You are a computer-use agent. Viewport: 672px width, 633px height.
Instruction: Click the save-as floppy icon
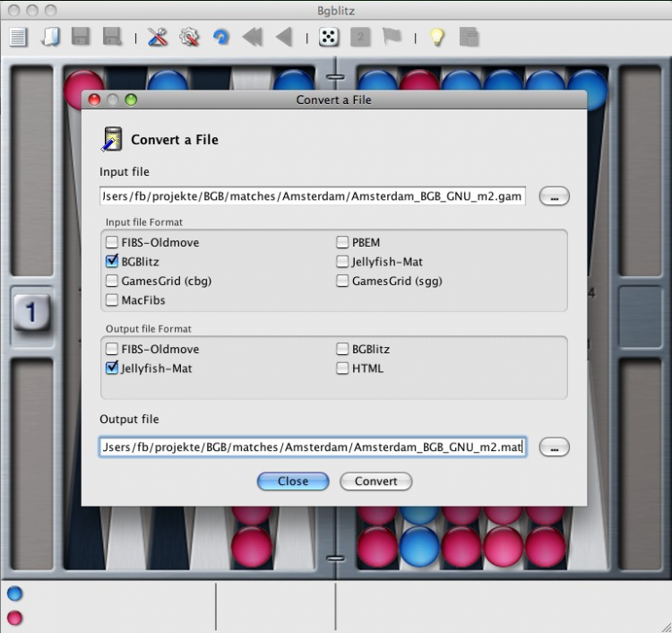112,37
